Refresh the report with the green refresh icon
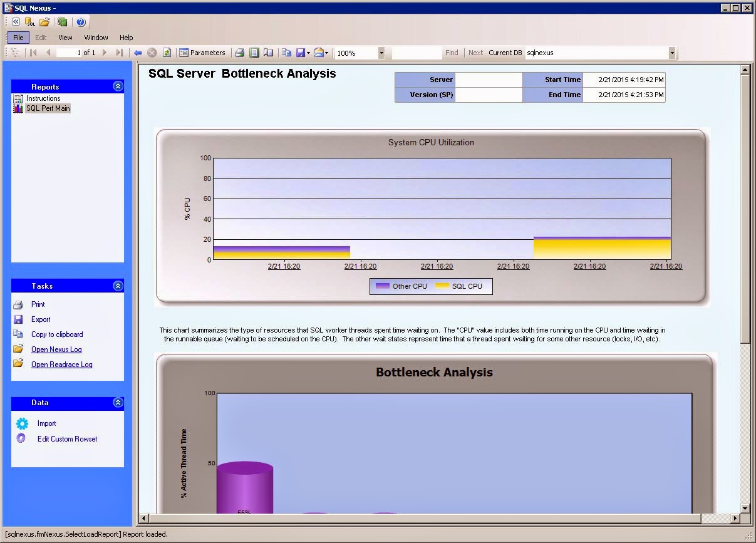This screenshot has width=756, height=543. 167,53
